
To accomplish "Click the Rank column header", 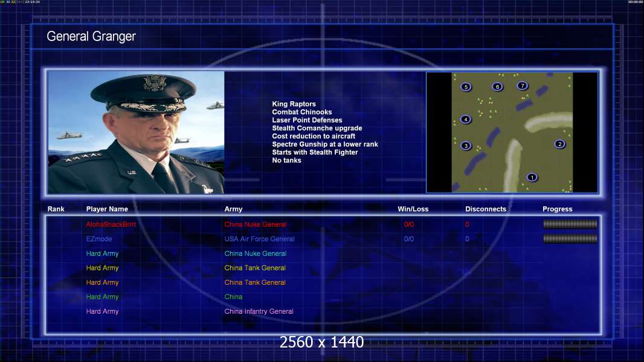I will coord(56,209).
